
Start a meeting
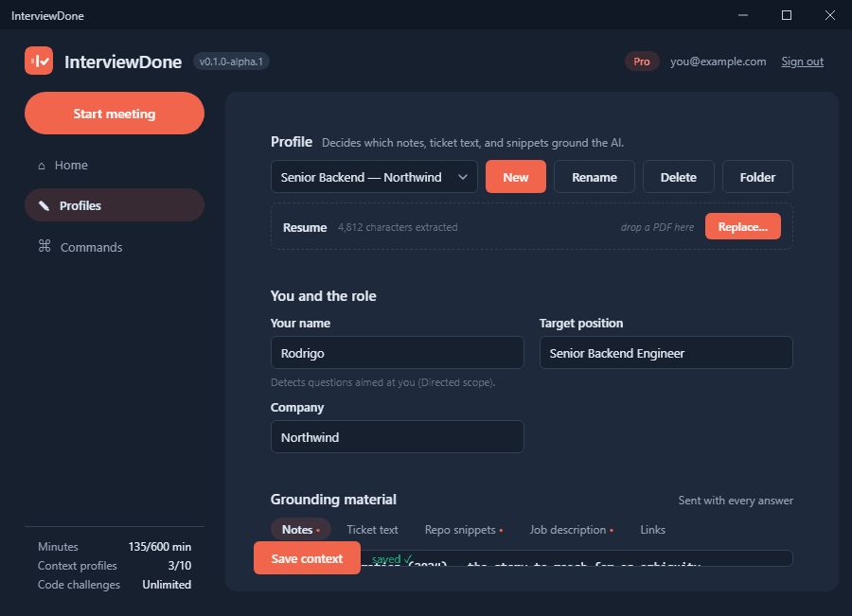tap(115, 113)
